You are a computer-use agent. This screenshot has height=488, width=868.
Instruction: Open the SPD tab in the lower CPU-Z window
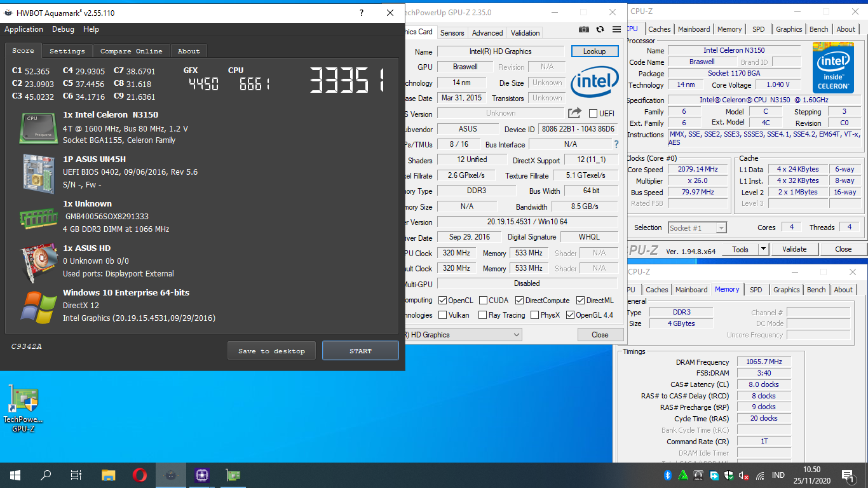[x=756, y=290]
